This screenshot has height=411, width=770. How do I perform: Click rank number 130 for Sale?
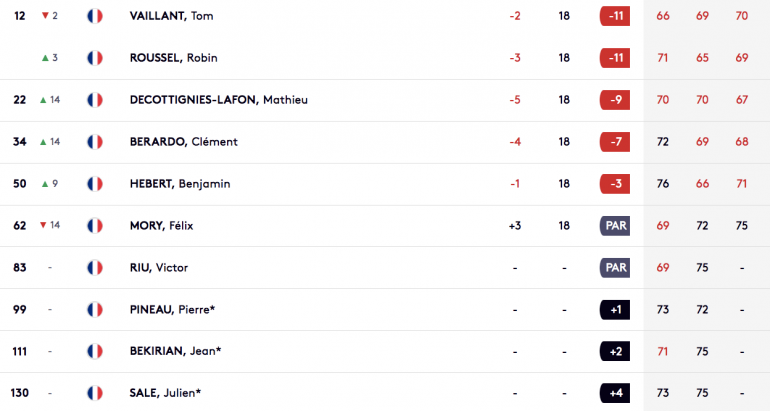tap(20, 393)
